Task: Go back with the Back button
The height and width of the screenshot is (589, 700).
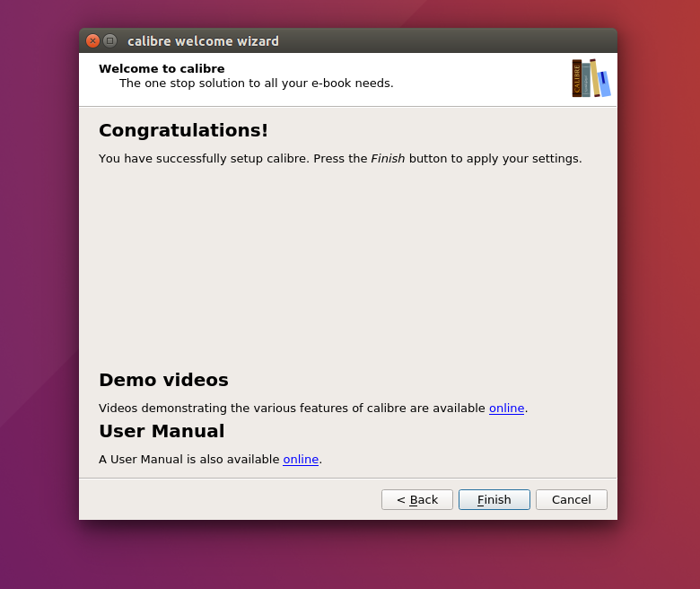Action: [417, 499]
